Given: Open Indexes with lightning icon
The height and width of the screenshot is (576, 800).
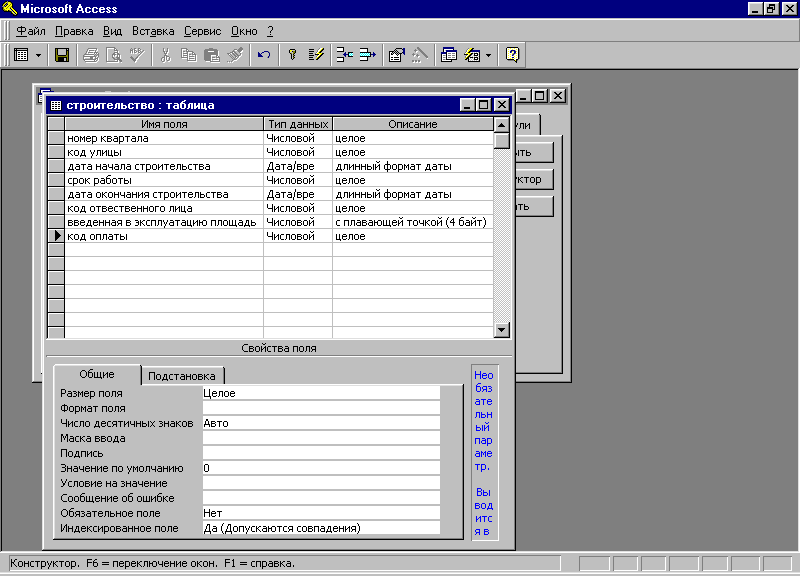Looking at the screenshot, I should [316, 55].
